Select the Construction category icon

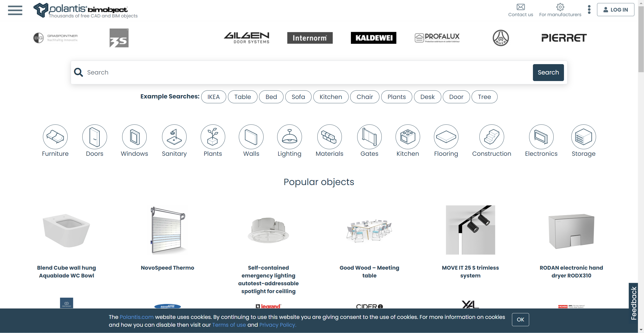point(492,137)
